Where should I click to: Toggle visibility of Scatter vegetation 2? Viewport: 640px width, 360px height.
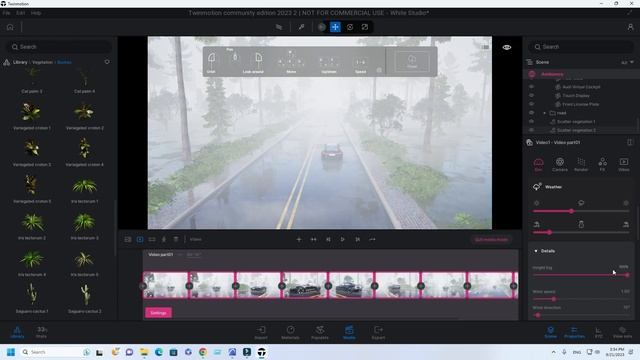click(531, 130)
